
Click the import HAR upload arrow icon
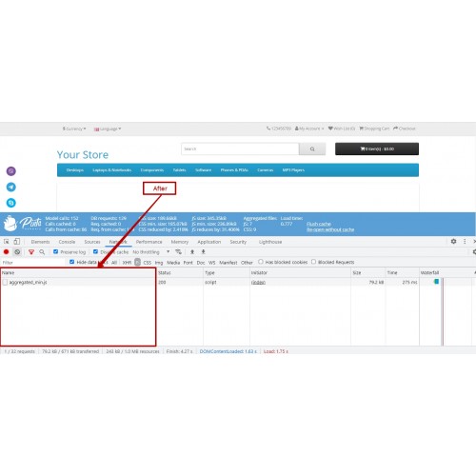192,251
